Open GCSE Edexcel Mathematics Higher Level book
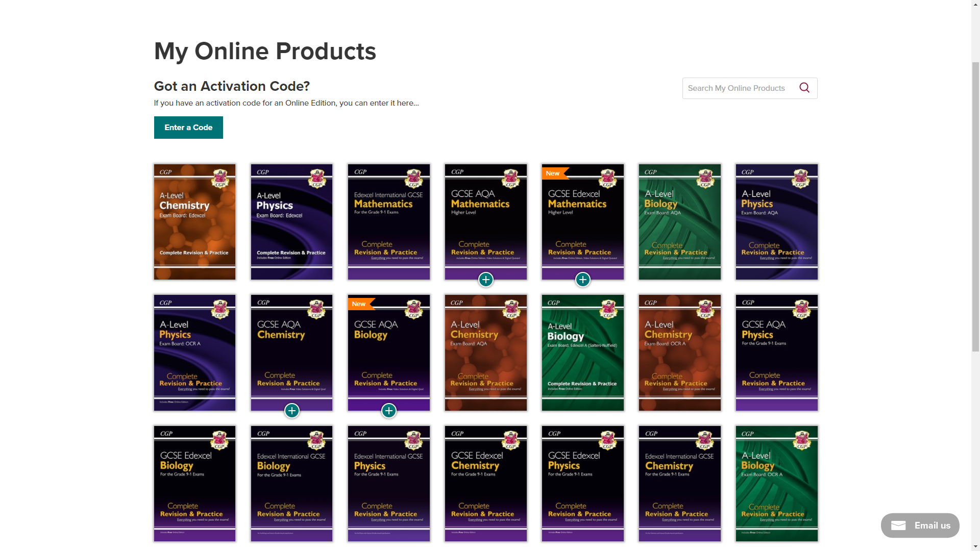This screenshot has height=551, width=980. click(583, 222)
